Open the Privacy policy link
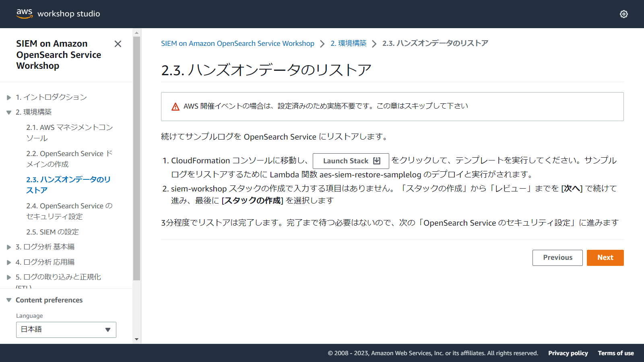 point(568,353)
